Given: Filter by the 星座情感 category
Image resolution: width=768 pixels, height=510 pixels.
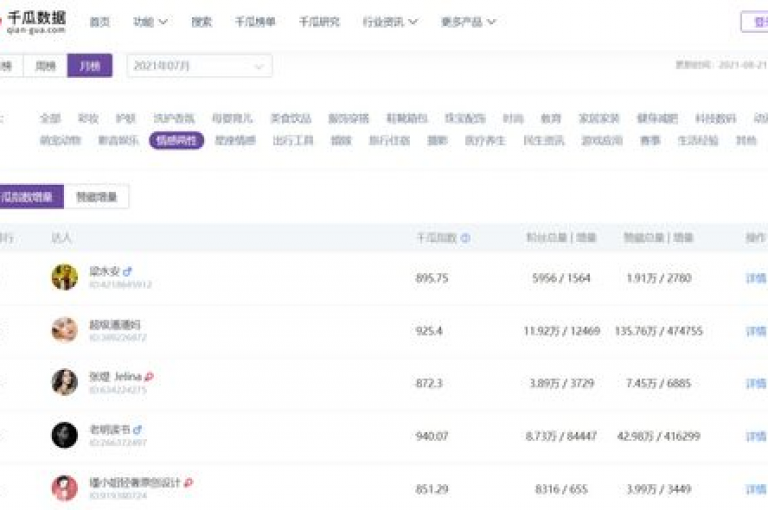Looking at the screenshot, I should click(236, 141).
